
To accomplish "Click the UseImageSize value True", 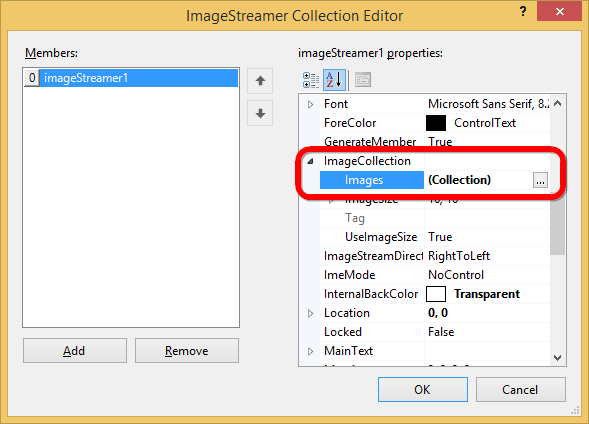I will click(x=440, y=237).
